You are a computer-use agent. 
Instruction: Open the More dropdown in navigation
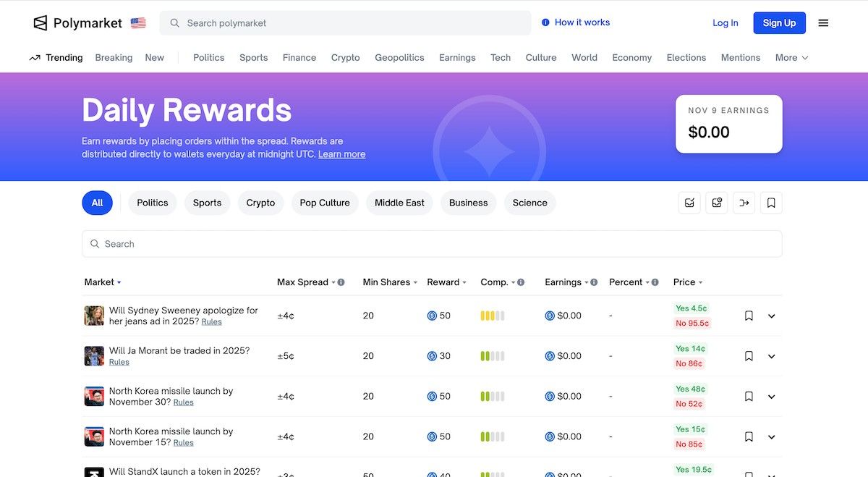pos(791,58)
